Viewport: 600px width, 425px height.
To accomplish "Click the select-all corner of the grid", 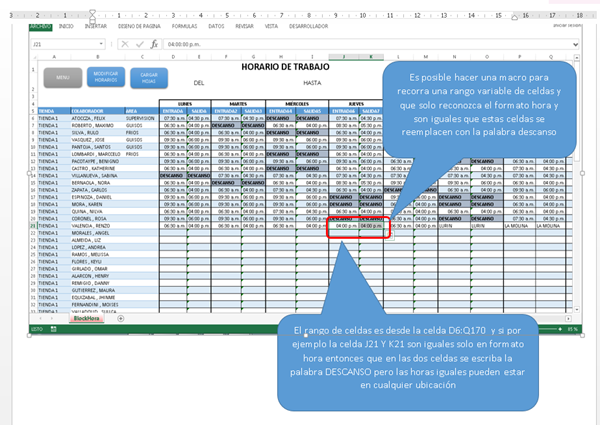I will (x=34, y=57).
